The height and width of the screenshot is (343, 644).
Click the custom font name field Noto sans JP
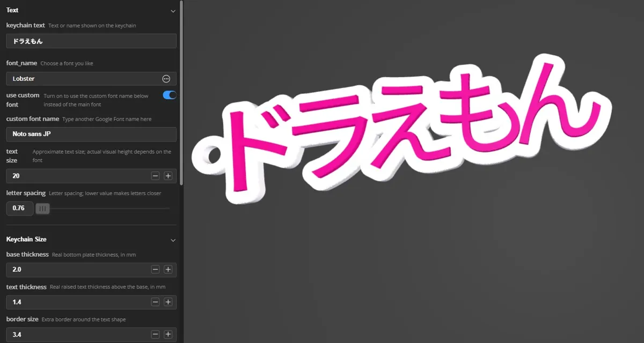coord(91,135)
